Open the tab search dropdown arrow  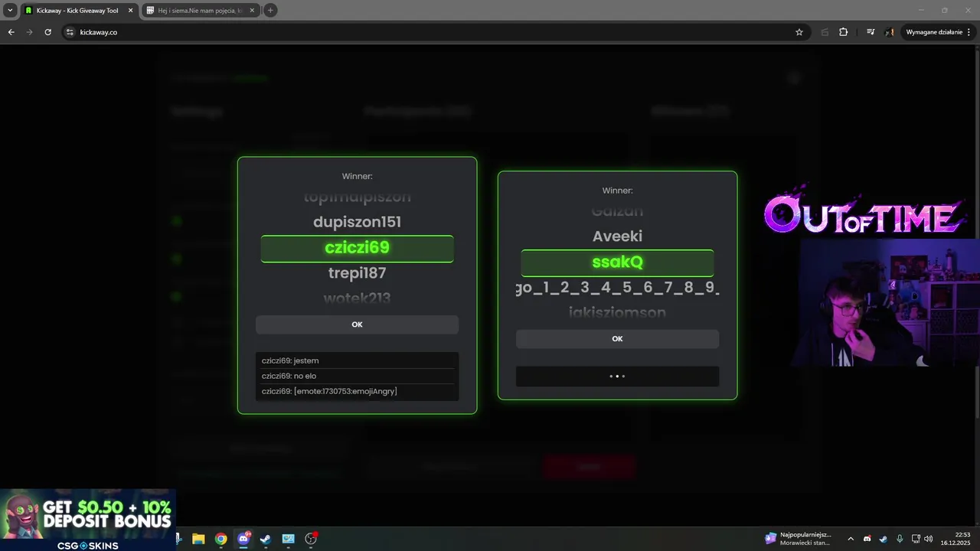[x=10, y=10]
